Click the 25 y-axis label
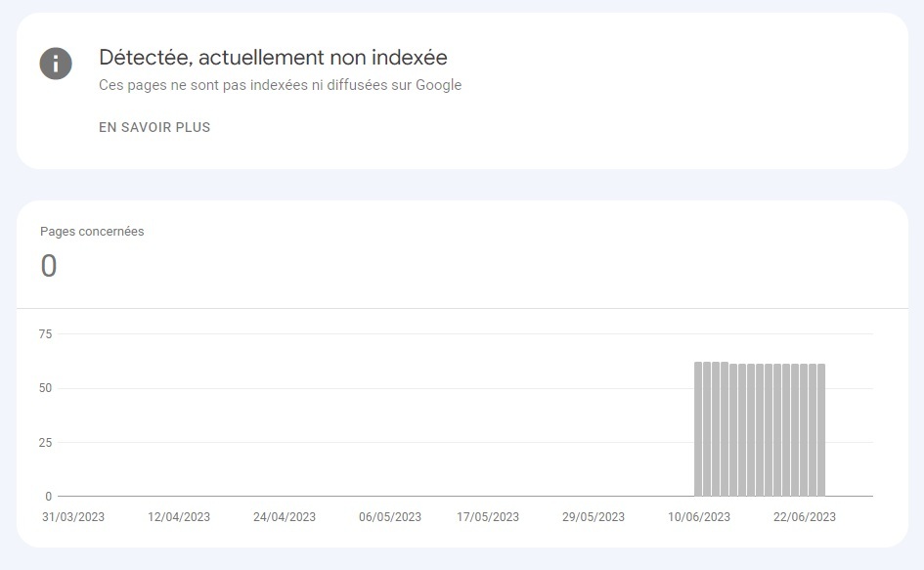The width and height of the screenshot is (924, 570). [x=45, y=442]
